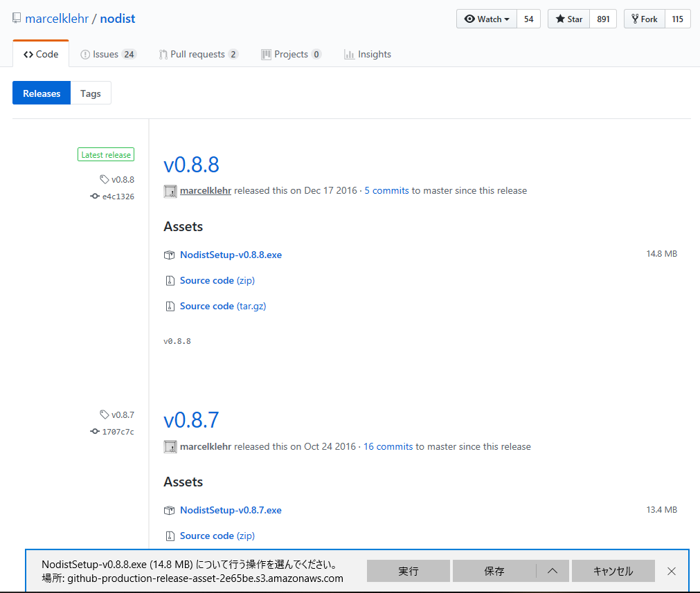View 16 commits since v0.8.7
This screenshot has height=593, width=700.
point(388,446)
